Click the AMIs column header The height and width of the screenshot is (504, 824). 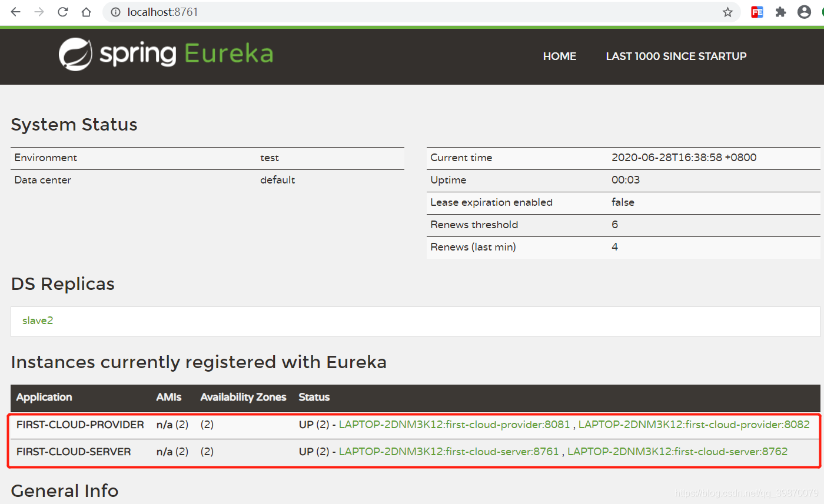tap(169, 398)
